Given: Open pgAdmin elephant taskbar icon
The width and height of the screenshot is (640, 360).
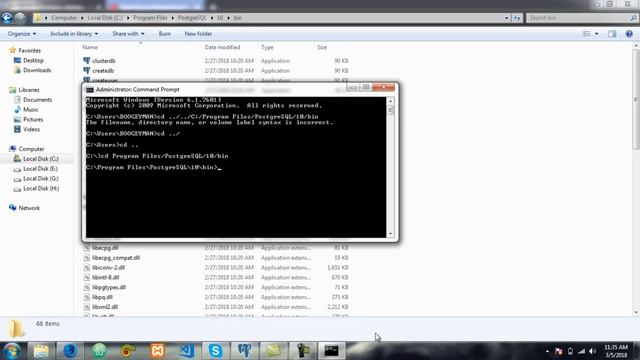Looking at the screenshot, I should (244, 351).
